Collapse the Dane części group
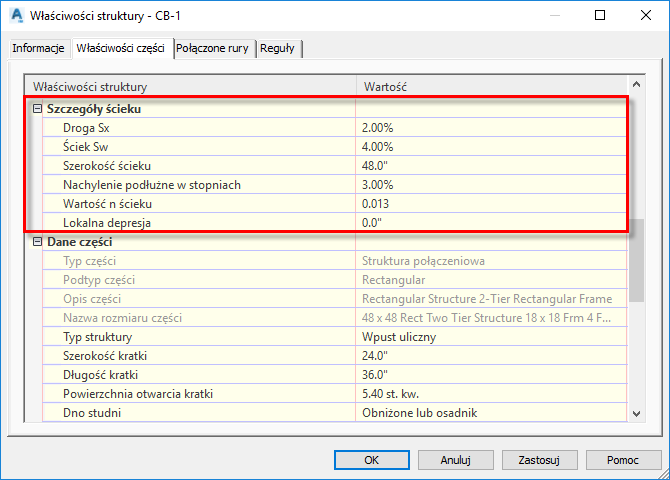Screen dimensions: 670x480 37,242
